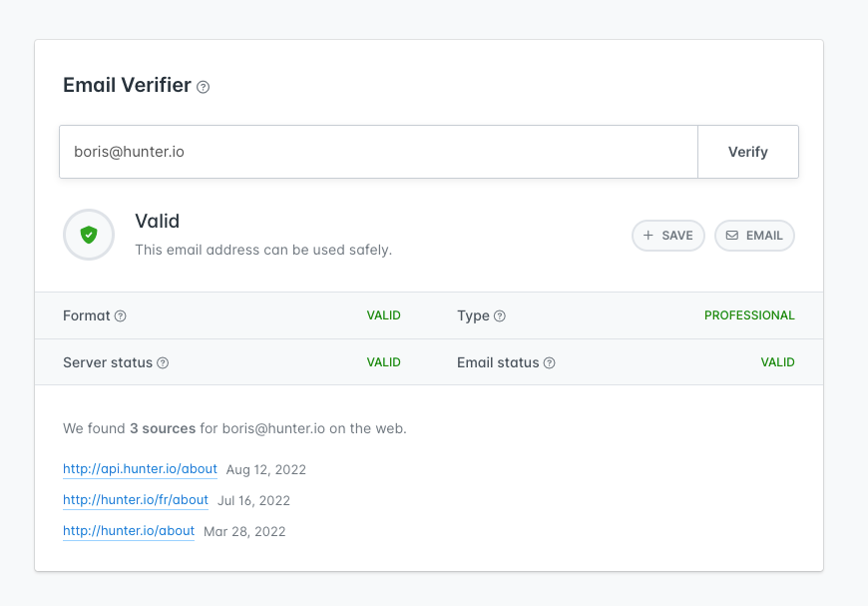
Task: Focus the email address input field
Action: (379, 152)
